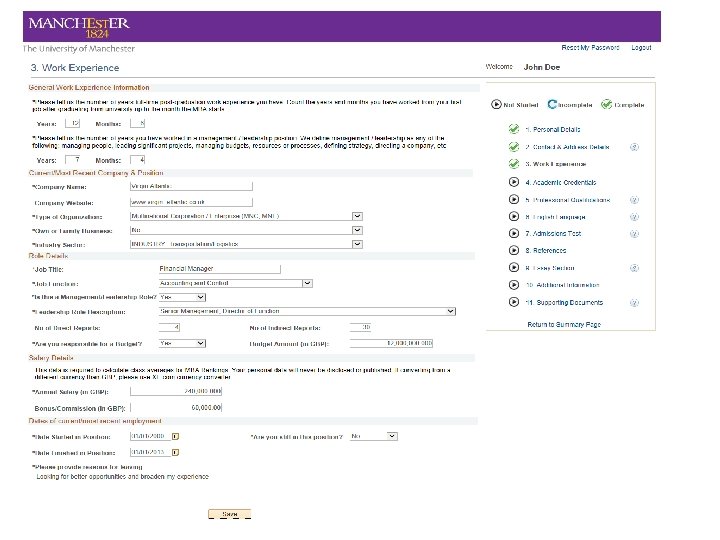The image size is (720, 540).
Task: Open 5. Professional Qualifications section link
Action: click(568, 200)
